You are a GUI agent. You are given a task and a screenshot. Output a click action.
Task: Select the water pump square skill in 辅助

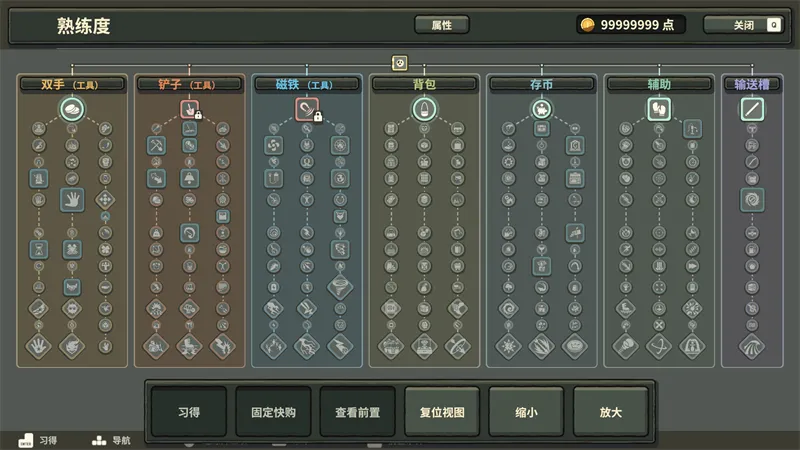pos(692,129)
